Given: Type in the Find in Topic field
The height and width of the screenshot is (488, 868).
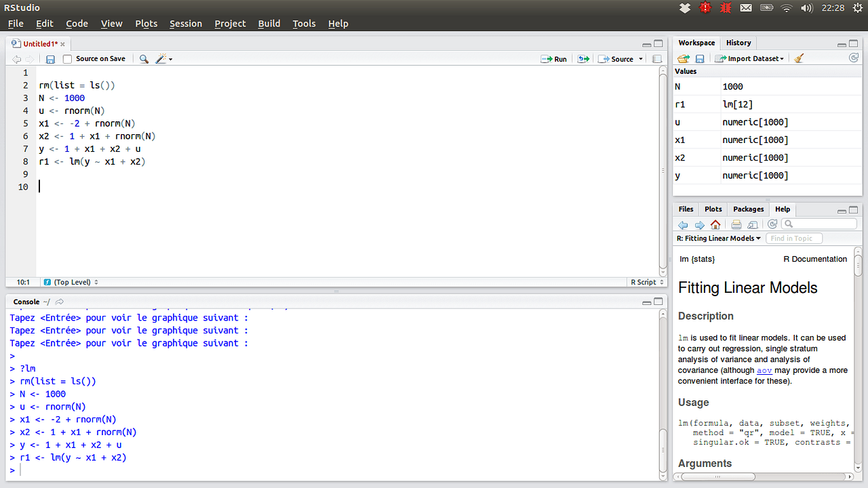Looking at the screenshot, I should tap(793, 238).
